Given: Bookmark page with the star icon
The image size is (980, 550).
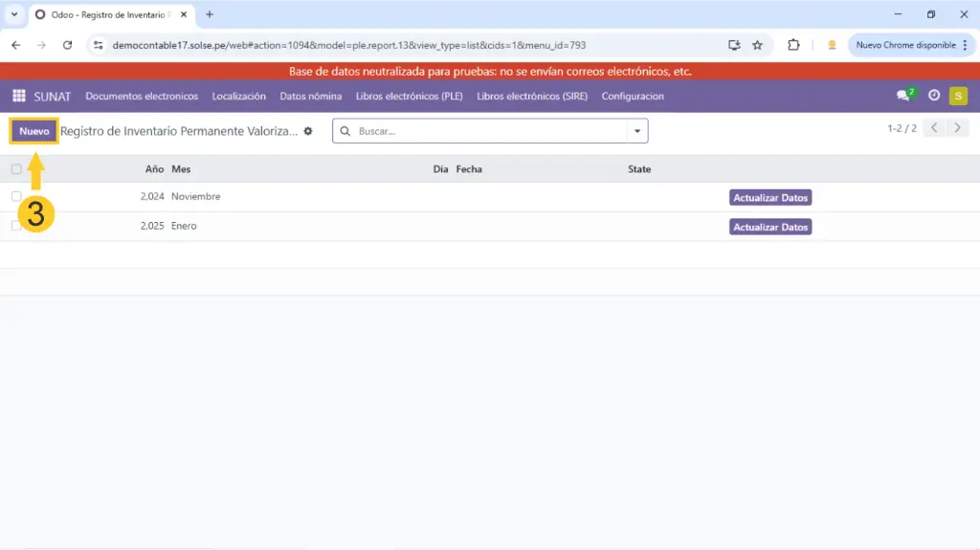Looking at the screenshot, I should 757,45.
